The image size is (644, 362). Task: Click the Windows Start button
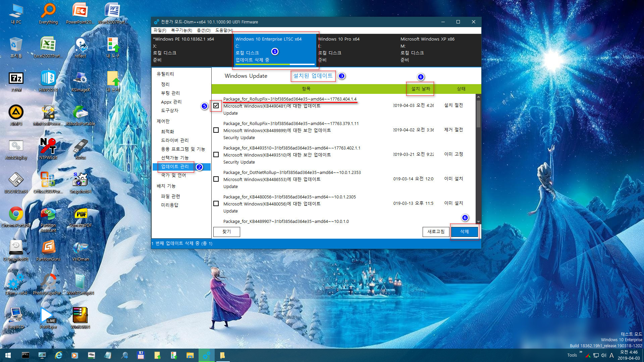[8, 355]
